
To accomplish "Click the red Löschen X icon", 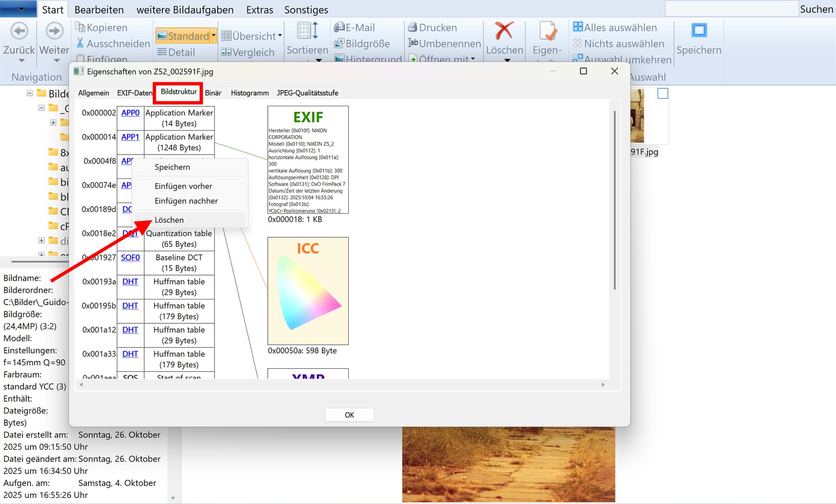I will (x=504, y=31).
